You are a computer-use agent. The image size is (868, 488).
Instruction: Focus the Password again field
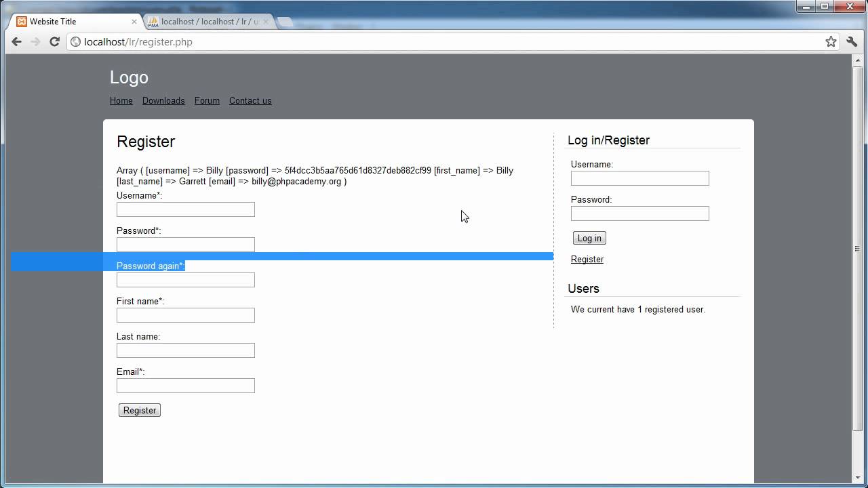click(186, 280)
